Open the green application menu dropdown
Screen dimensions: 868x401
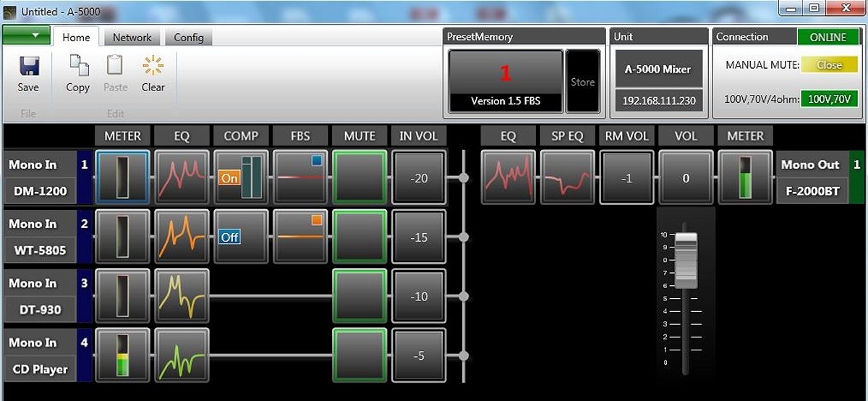(x=26, y=35)
